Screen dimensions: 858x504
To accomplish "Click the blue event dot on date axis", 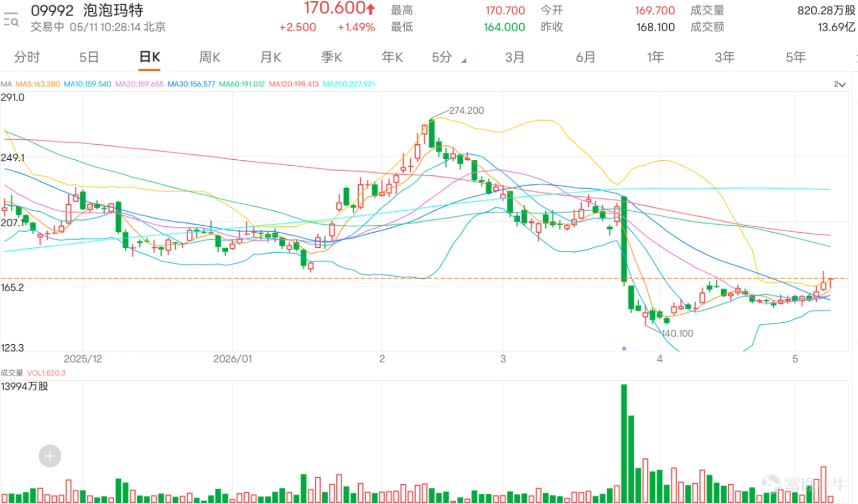I will [x=624, y=349].
